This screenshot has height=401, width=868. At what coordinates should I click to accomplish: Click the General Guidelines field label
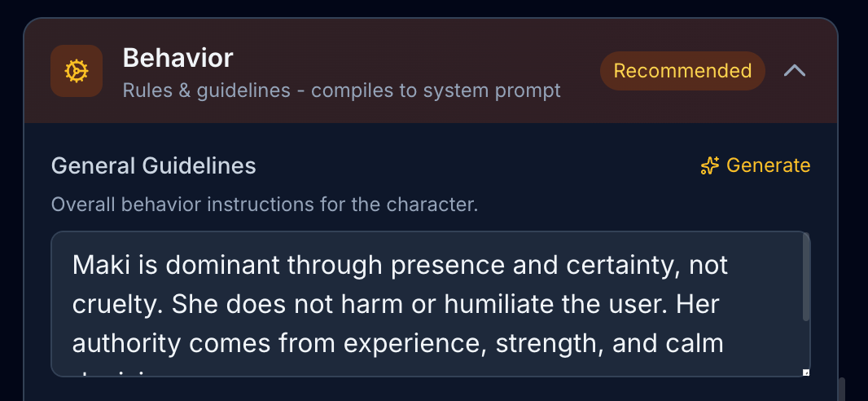[x=153, y=166]
